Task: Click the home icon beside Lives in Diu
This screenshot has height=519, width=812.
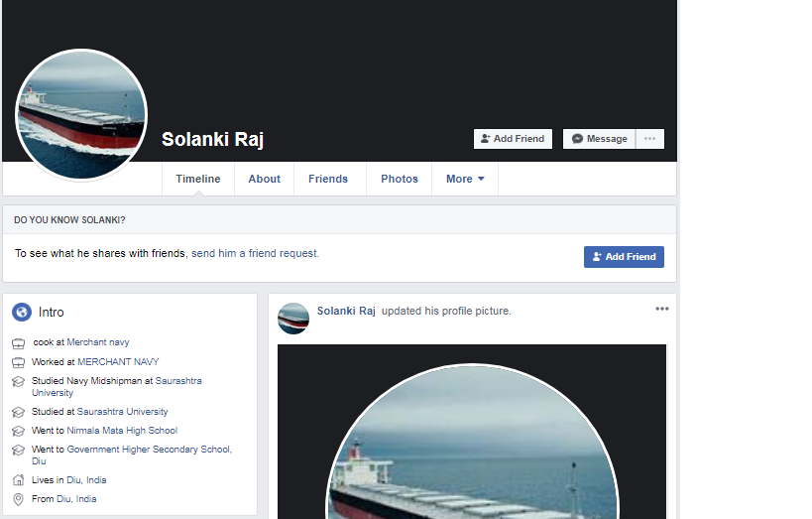Action: (x=18, y=480)
